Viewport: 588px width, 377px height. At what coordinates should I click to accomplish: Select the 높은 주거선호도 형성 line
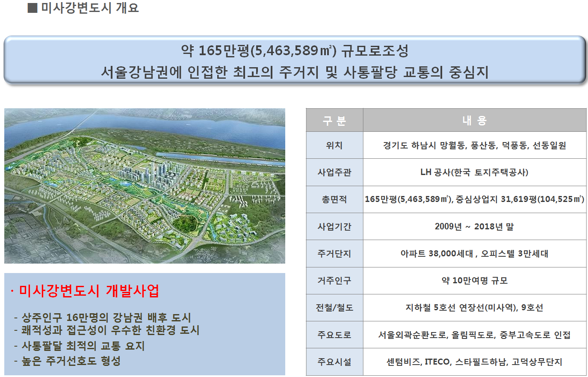click(x=68, y=361)
